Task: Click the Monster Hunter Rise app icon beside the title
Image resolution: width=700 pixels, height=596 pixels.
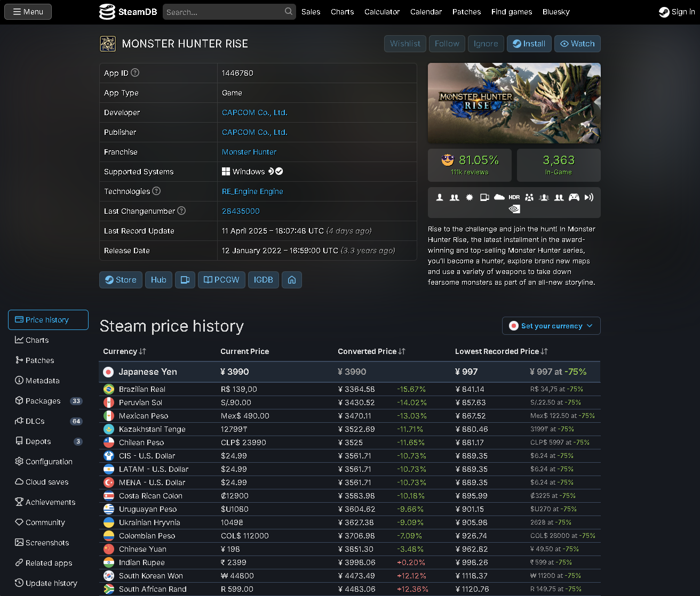Action: 108,44
